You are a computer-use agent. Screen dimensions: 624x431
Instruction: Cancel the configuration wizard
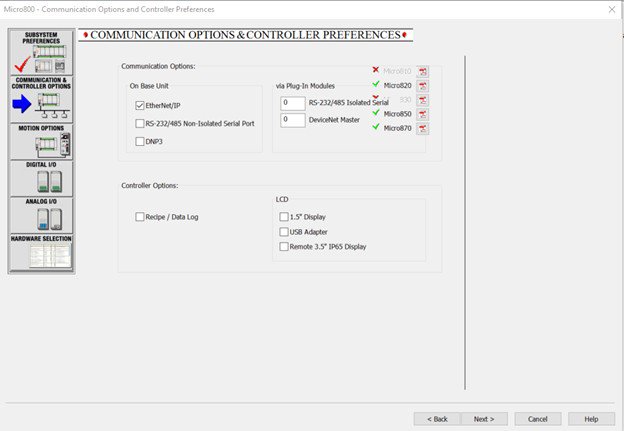(538, 419)
